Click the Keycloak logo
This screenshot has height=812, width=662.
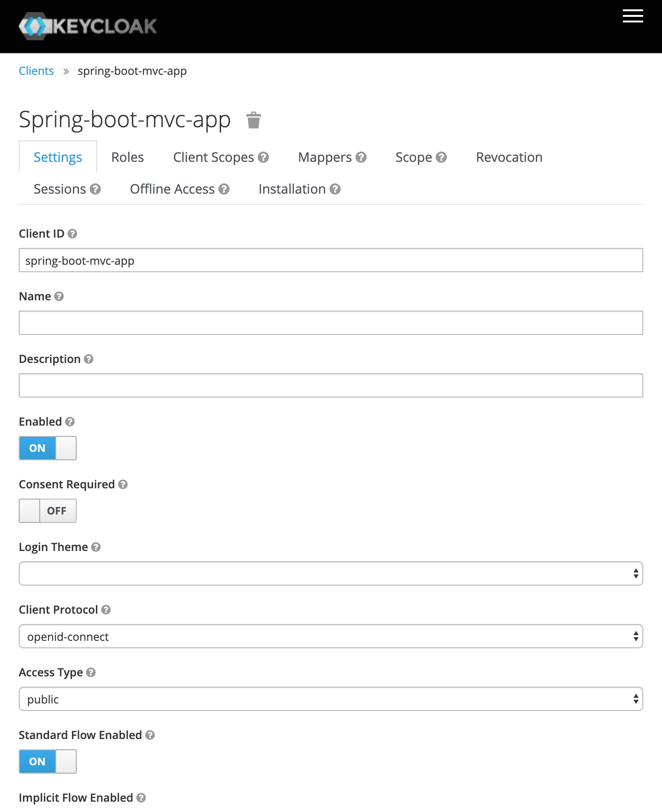[88, 26]
